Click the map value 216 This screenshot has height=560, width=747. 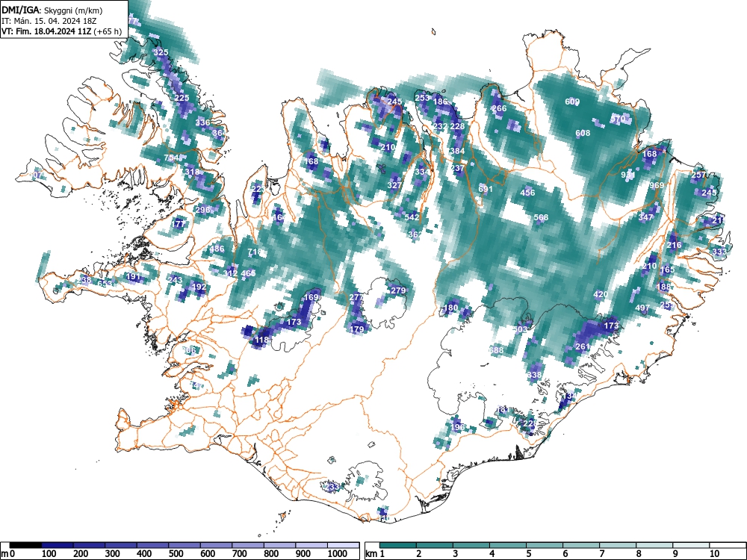pyautogui.click(x=674, y=245)
